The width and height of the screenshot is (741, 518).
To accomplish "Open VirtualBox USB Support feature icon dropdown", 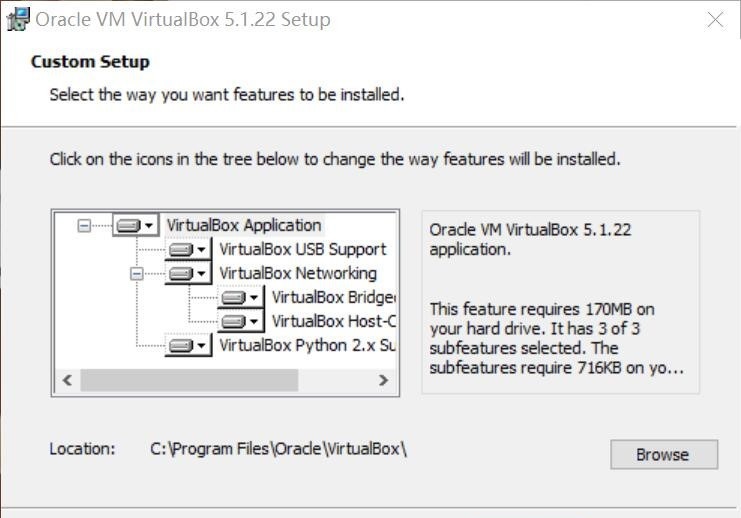I will pos(188,250).
